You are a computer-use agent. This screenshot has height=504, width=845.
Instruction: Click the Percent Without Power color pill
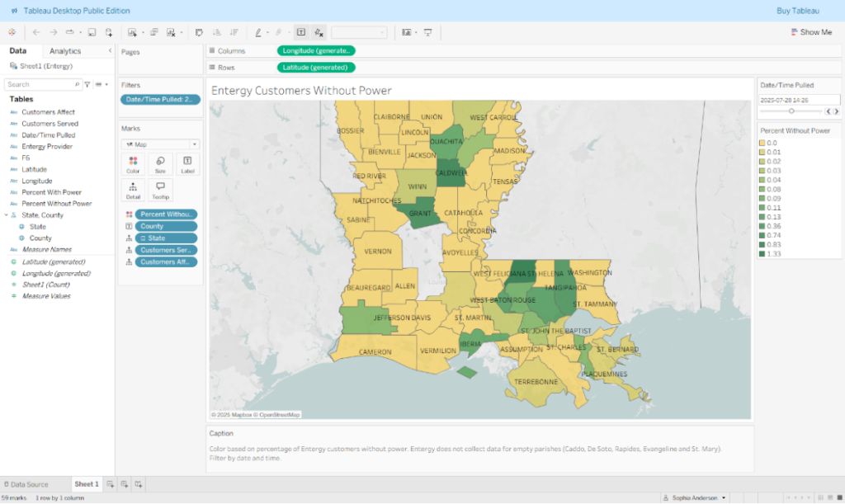point(166,214)
